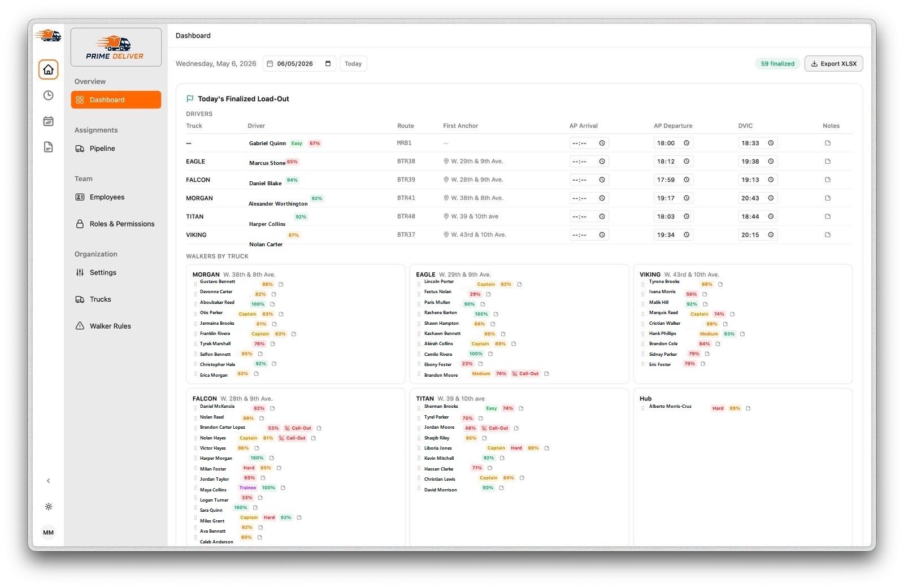Click the Captain badge for Otis Parker
Image resolution: width=904 pixels, height=588 pixels.
coord(247,314)
